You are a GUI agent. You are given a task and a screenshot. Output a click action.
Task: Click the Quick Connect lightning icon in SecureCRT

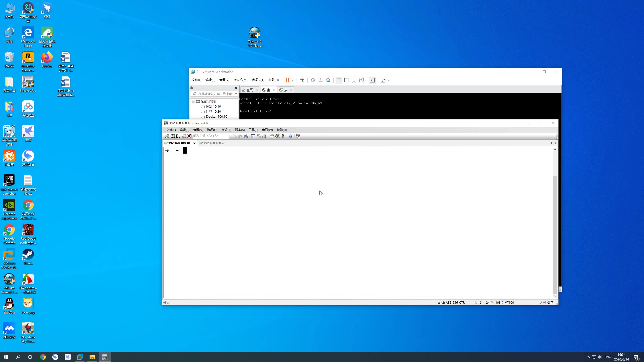coord(173,136)
